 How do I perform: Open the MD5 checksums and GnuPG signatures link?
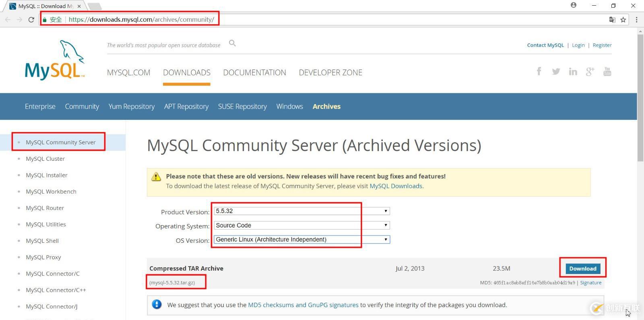pos(303,305)
